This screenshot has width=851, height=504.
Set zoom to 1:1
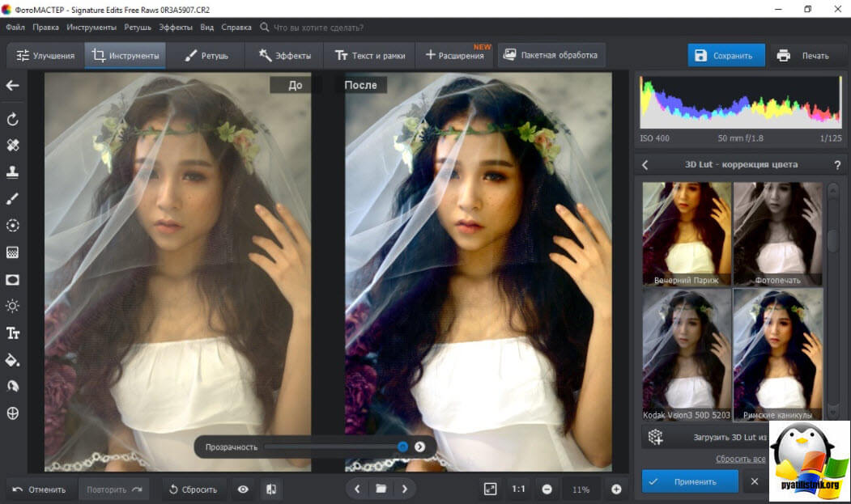518,489
